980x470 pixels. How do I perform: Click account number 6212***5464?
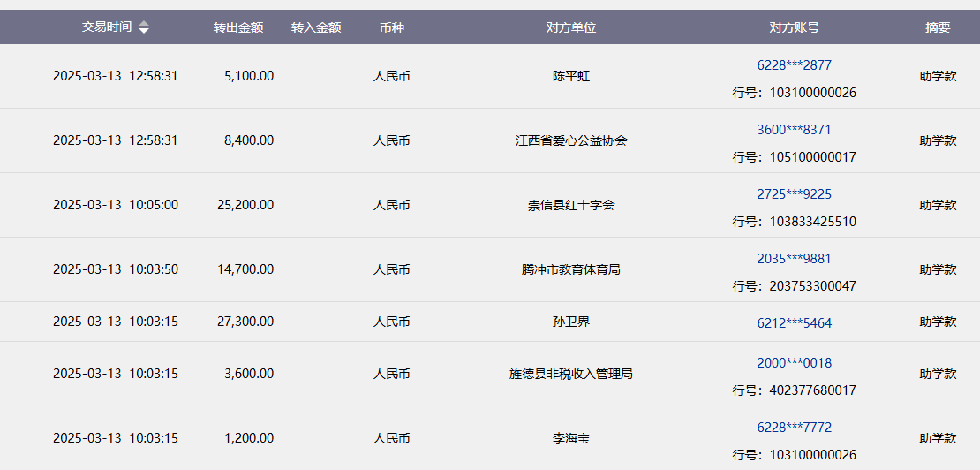[x=794, y=323]
